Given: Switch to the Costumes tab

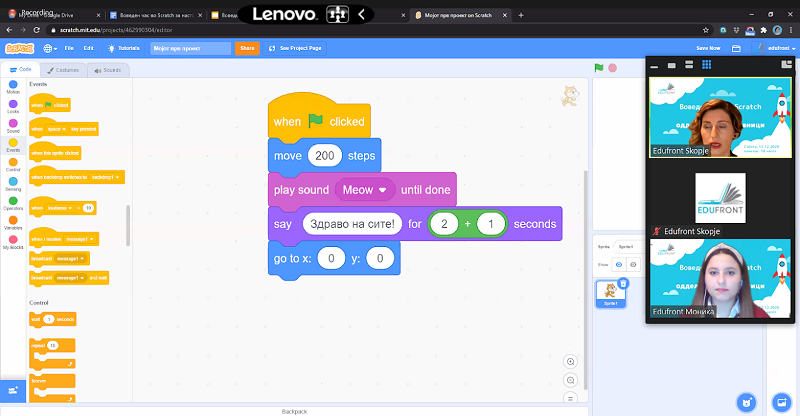Looking at the screenshot, I should click(62, 70).
